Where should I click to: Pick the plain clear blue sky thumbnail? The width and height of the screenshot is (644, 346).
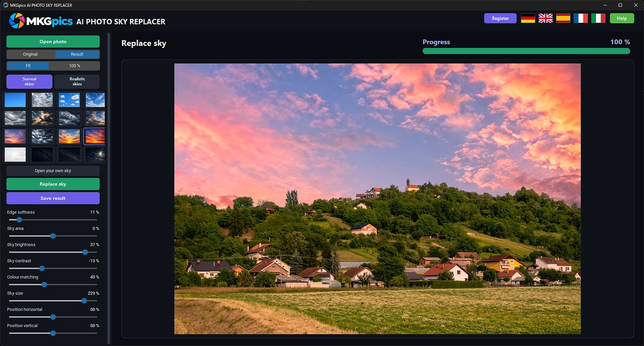coord(15,100)
